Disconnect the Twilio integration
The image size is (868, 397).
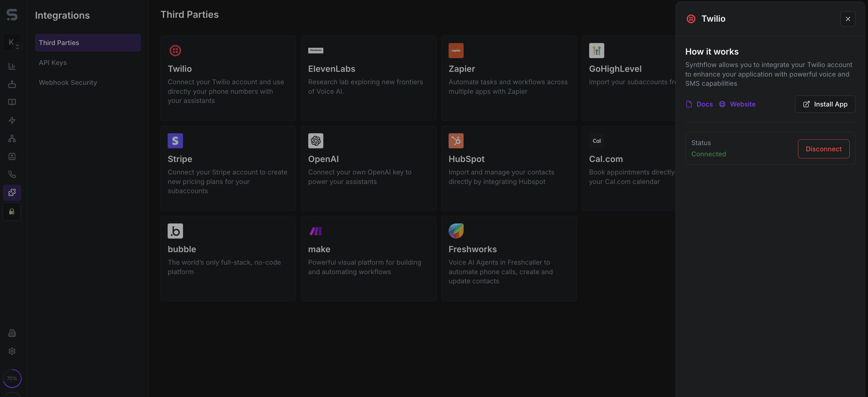(824, 149)
